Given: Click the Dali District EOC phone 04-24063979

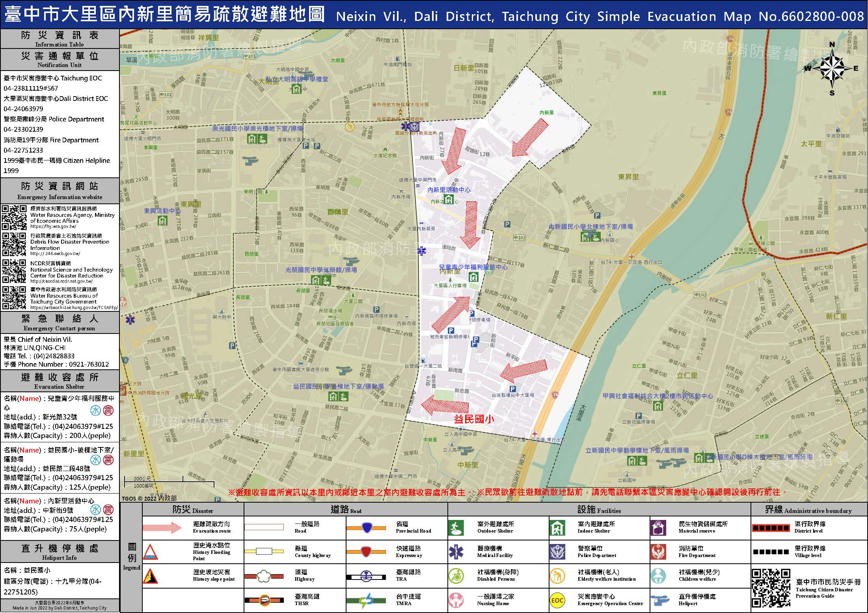Looking at the screenshot, I should click(23, 109).
